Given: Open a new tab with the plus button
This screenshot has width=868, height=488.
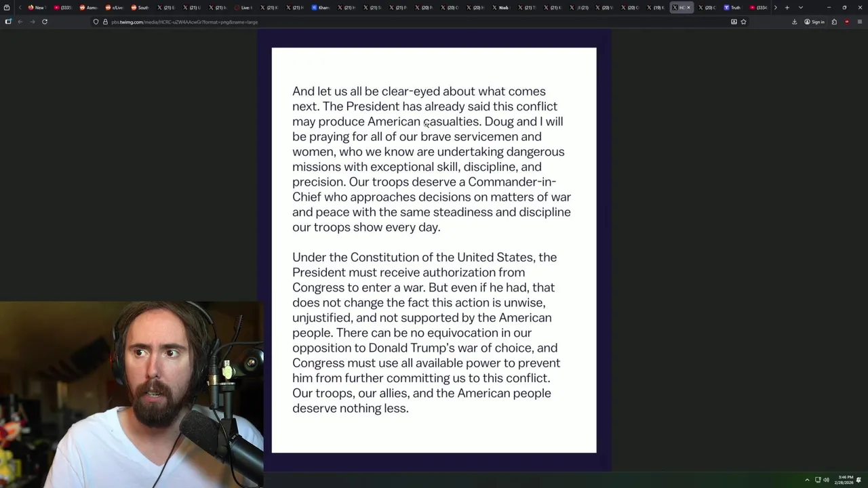Looking at the screenshot, I should pyautogui.click(x=787, y=7).
